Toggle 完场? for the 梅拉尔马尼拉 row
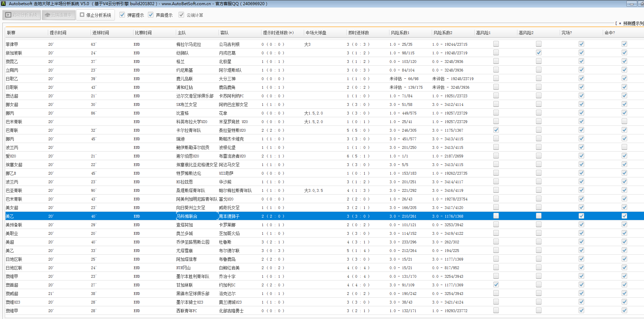The width and height of the screenshot is (644, 319). 581,44
